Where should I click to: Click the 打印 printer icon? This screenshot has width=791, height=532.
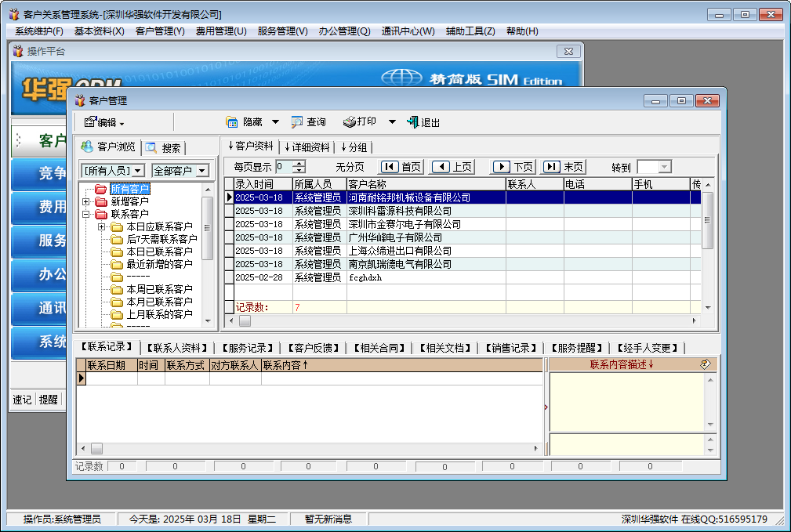pyautogui.click(x=349, y=121)
